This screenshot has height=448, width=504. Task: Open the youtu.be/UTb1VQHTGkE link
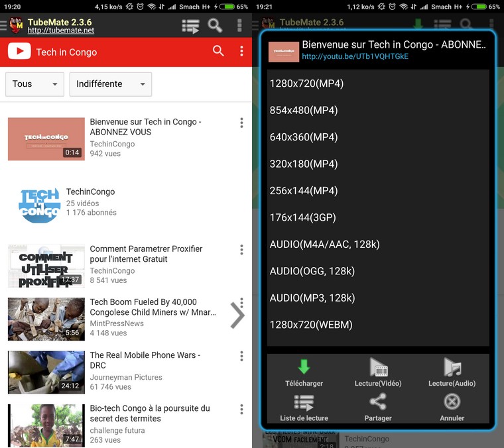coord(355,56)
